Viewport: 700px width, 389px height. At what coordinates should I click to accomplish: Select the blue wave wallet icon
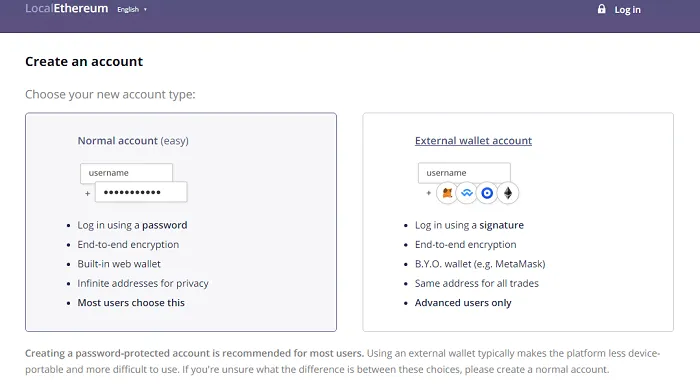(467, 193)
